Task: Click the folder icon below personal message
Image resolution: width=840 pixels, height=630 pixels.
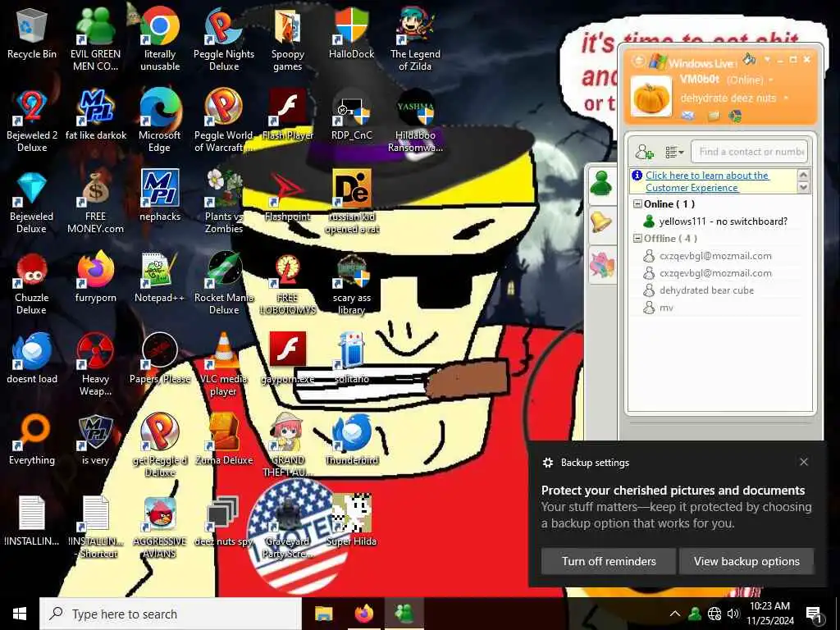Action: [x=713, y=115]
